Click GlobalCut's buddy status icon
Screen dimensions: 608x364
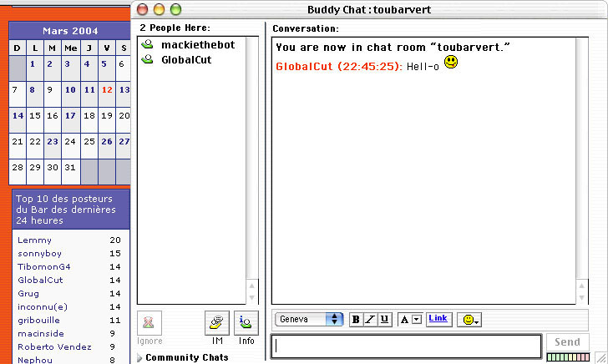pos(147,59)
